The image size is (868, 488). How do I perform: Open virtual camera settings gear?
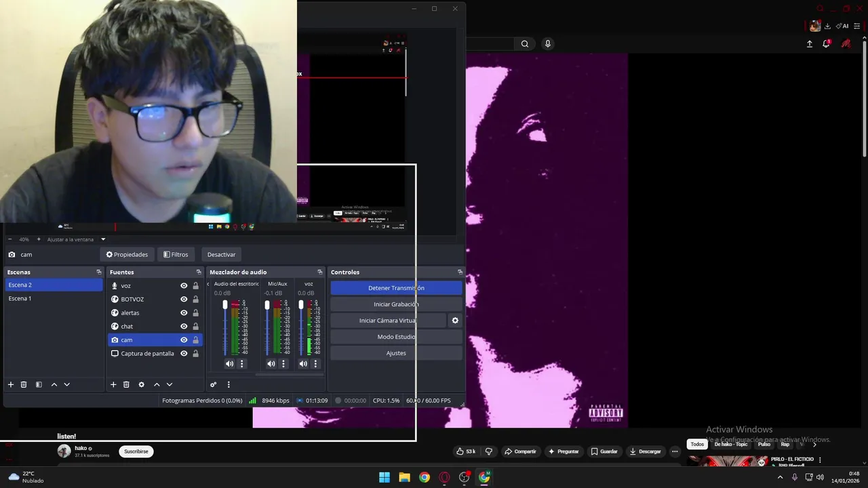tap(455, 321)
